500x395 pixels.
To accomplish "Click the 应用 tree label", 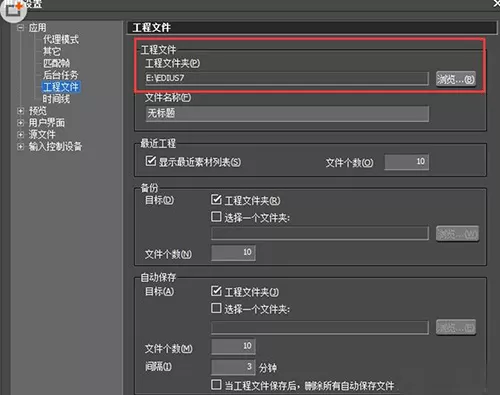I will pyautogui.click(x=37, y=28).
